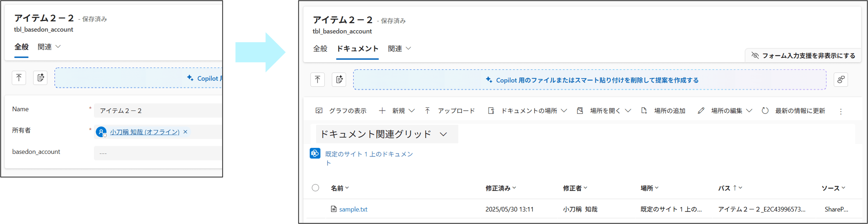
Task: Expand the 場所の編集 dropdown chevron
Action: 749,111
